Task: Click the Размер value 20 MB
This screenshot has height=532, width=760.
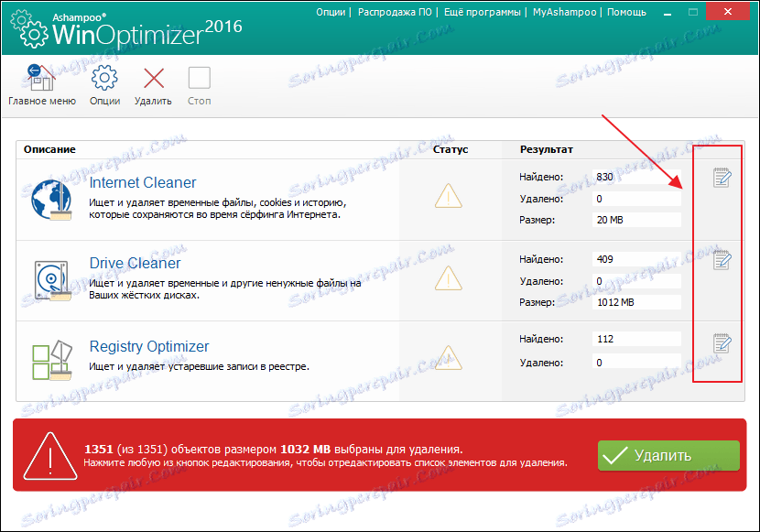Action: click(636, 220)
